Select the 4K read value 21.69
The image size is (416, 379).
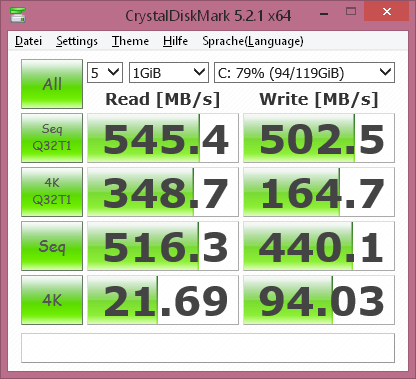[163, 300]
